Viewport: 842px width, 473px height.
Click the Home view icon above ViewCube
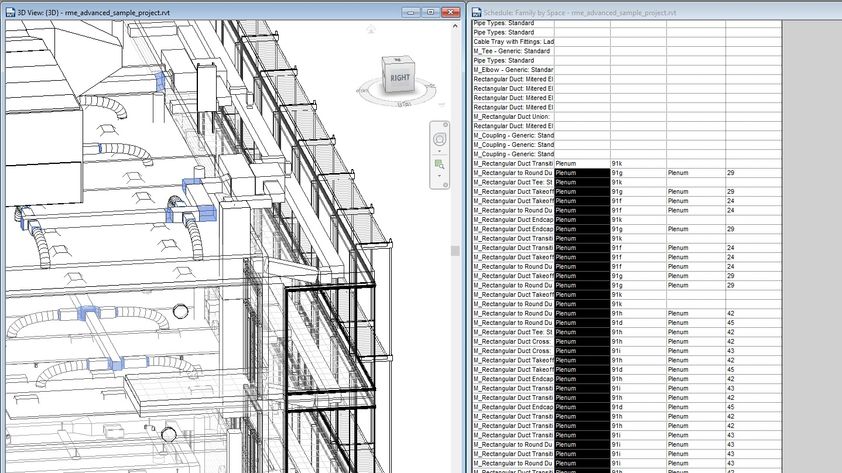pyautogui.click(x=371, y=30)
